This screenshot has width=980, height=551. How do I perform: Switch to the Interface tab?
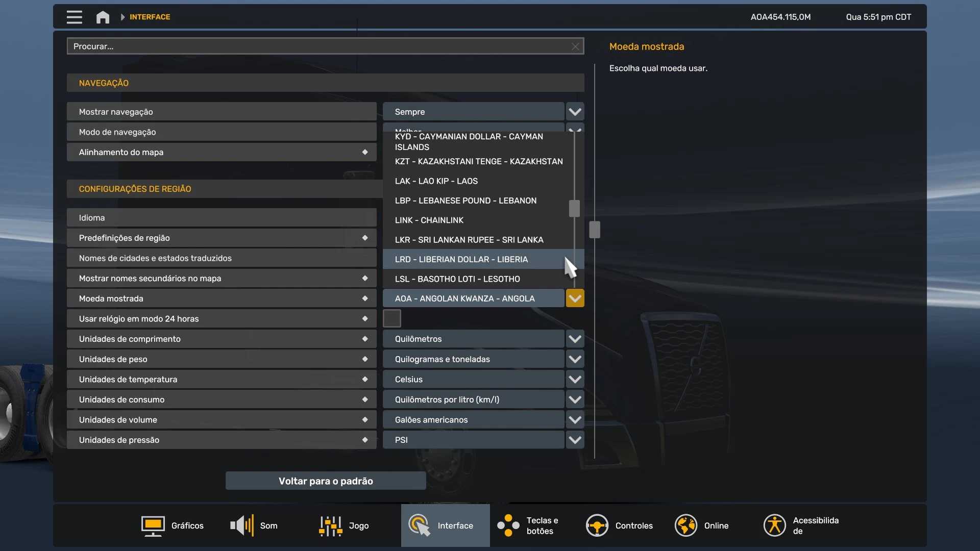tap(445, 525)
